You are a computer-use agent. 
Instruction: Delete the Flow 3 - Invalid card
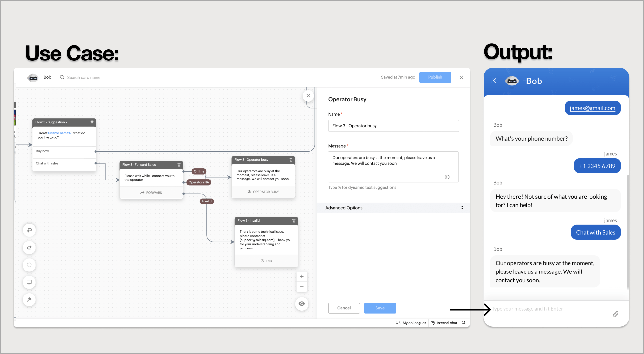click(x=294, y=221)
